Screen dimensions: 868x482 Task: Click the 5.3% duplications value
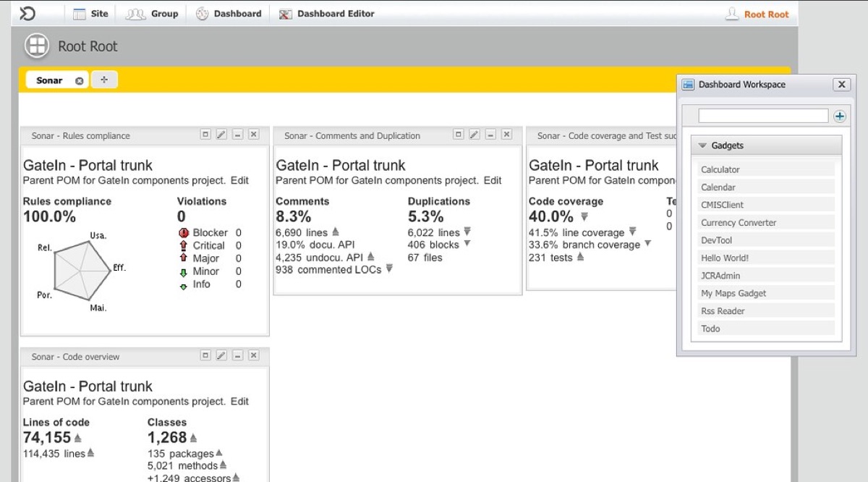[x=425, y=216]
